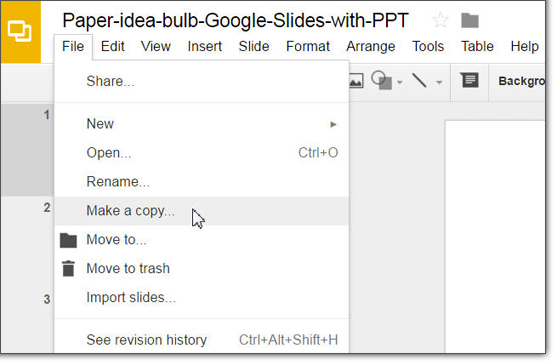Select slide 3 in filmstrip
This screenshot has width=555, height=363.
[x=27, y=321]
